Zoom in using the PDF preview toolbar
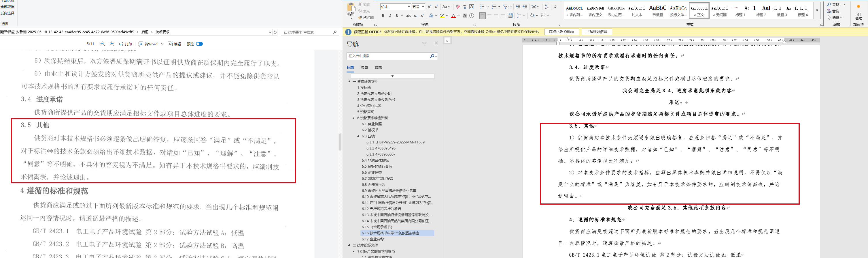 [112, 44]
